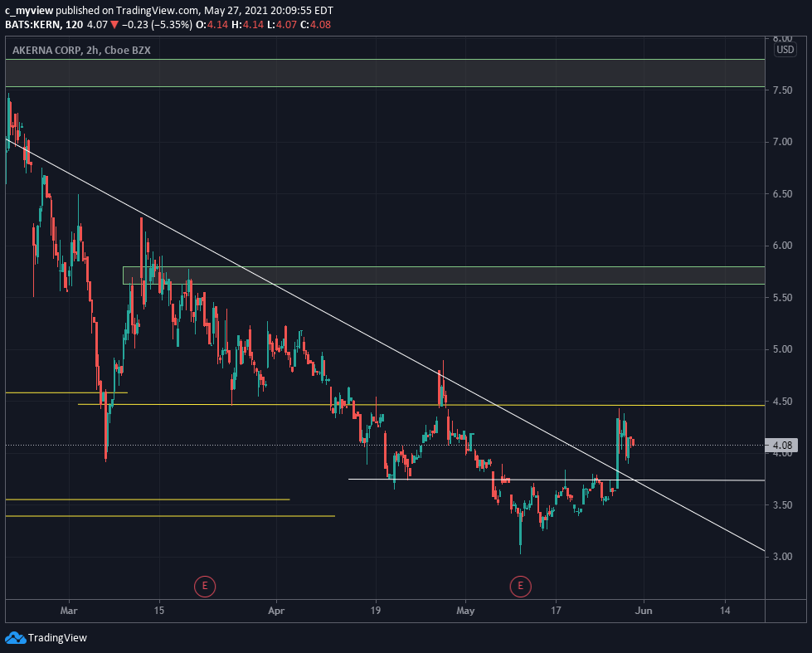The height and width of the screenshot is (653, 812).
Task: Select the shaded zone near 5.75
Action: tap(444, 275)
